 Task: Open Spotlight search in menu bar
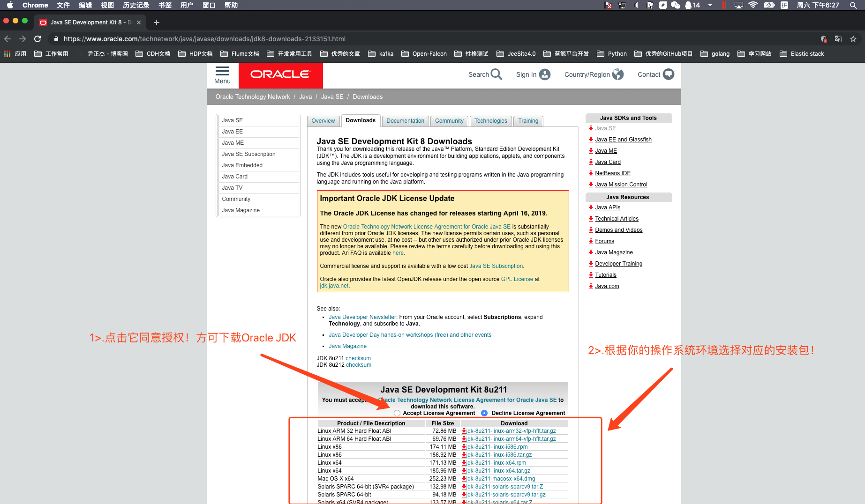pyautogui.click(x=853, y=5)
